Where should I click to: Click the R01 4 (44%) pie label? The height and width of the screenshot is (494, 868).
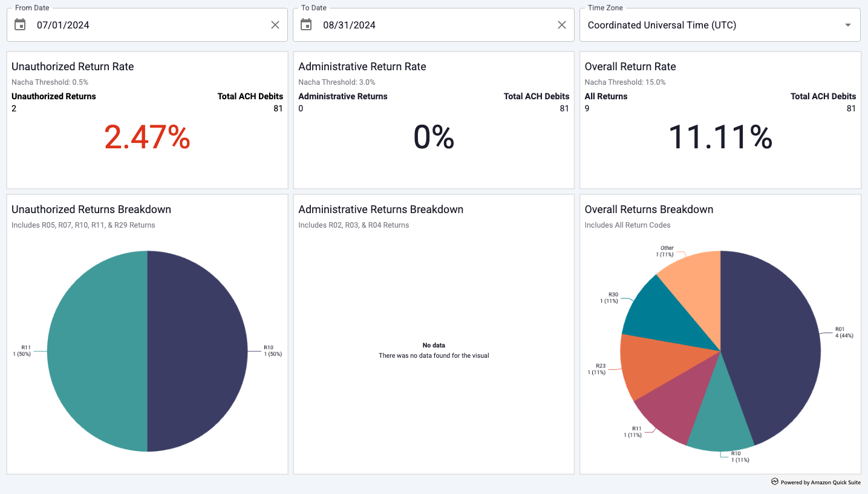pyautogui.click(x=844, y=332)
